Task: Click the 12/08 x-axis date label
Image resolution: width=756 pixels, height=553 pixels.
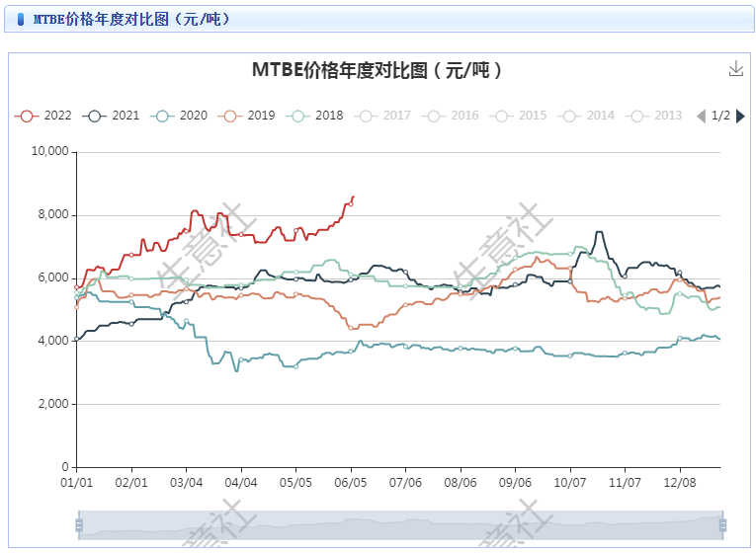Action: 680,483
